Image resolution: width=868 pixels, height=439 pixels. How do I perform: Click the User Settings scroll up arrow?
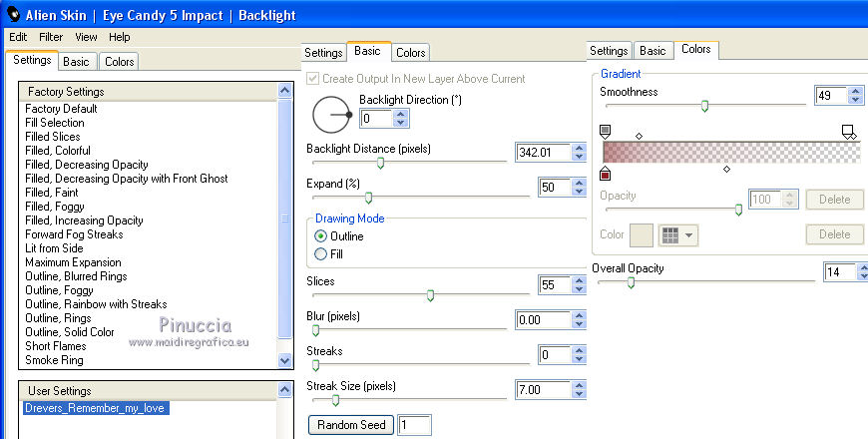[284, 390]
